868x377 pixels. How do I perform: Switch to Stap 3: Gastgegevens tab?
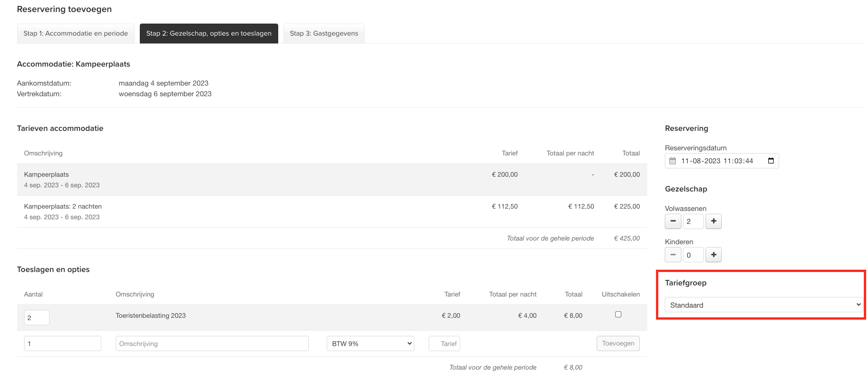click(324, 33)
